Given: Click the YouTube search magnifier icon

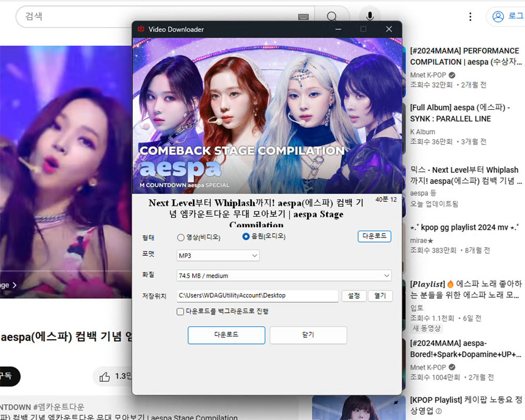Looking at the screenshot, I should click(331, 16).
